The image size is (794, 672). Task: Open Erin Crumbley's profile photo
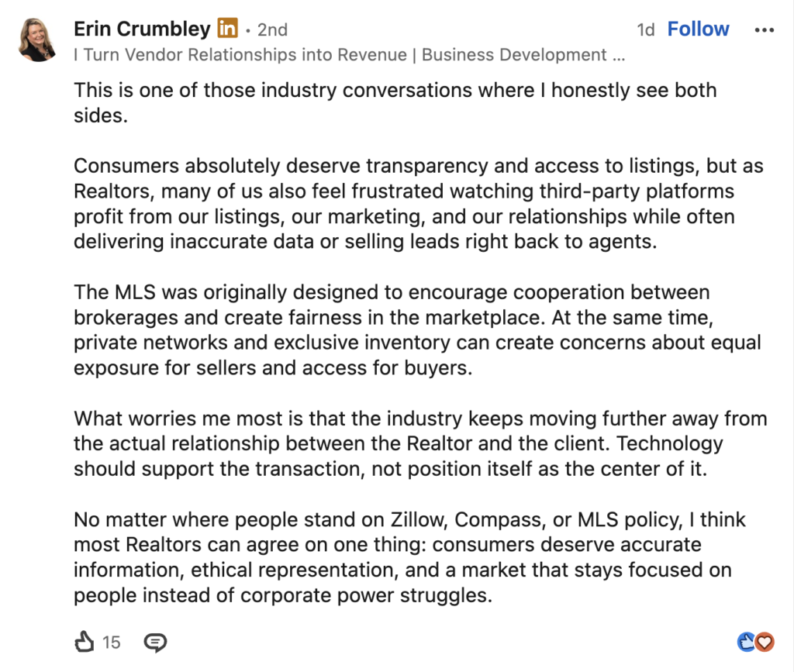click(37, 40)
